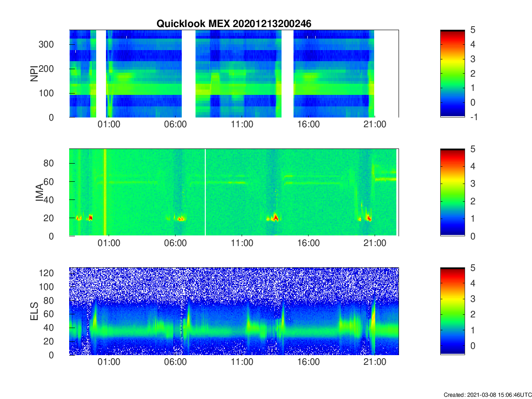The height and width of the screenshot is (399, 532).
Task: Click the NPI panel's color scale bar
Action: pyautogui.click(x=453, y=74)
